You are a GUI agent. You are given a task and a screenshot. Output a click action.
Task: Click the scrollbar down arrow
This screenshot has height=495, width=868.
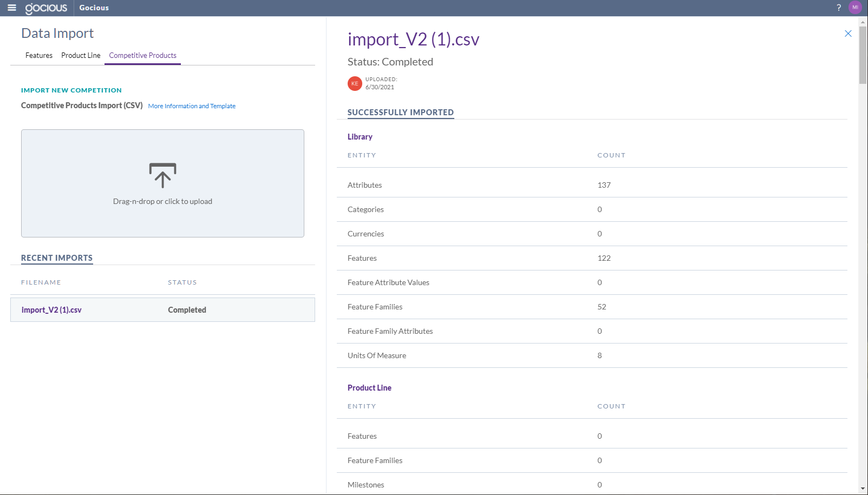863,489
